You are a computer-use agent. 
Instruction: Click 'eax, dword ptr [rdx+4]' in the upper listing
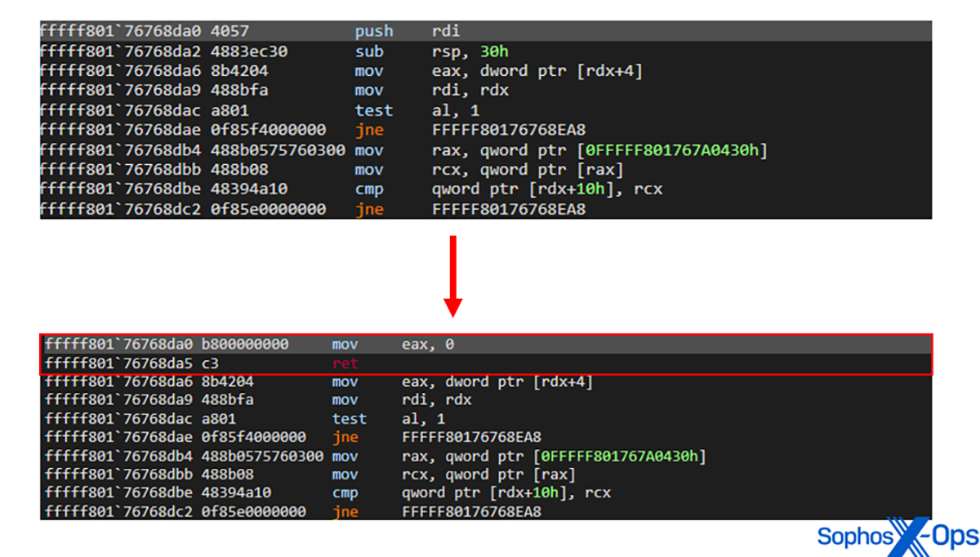(x=537, y=71)
